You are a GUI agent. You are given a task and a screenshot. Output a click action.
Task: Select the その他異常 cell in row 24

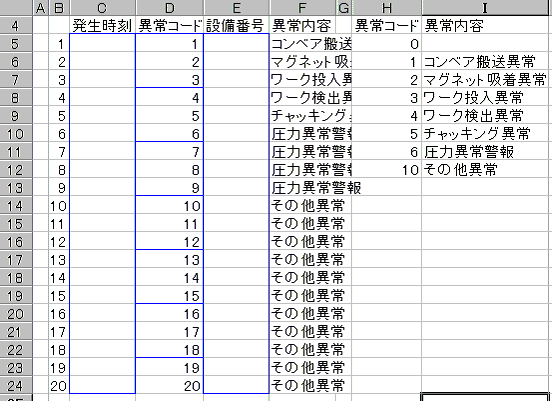point(303,386)
